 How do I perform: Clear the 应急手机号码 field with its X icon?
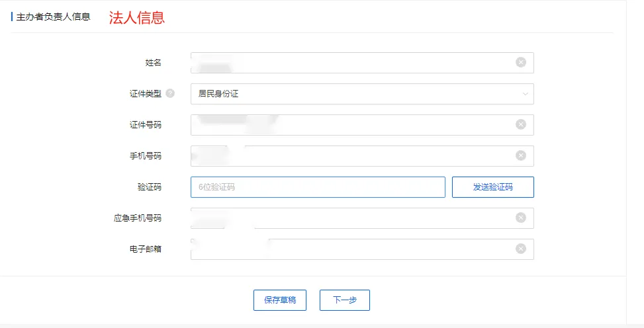pos(521,218)
